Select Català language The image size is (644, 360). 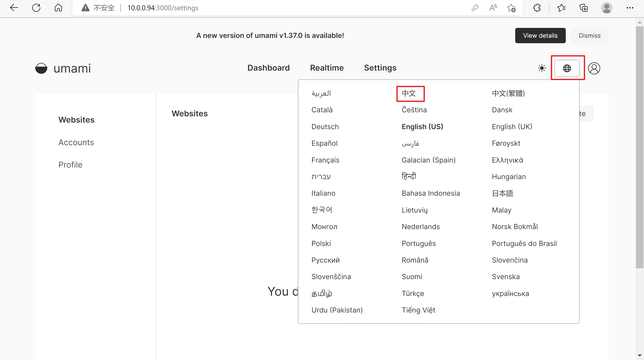(x=322, y=110)
